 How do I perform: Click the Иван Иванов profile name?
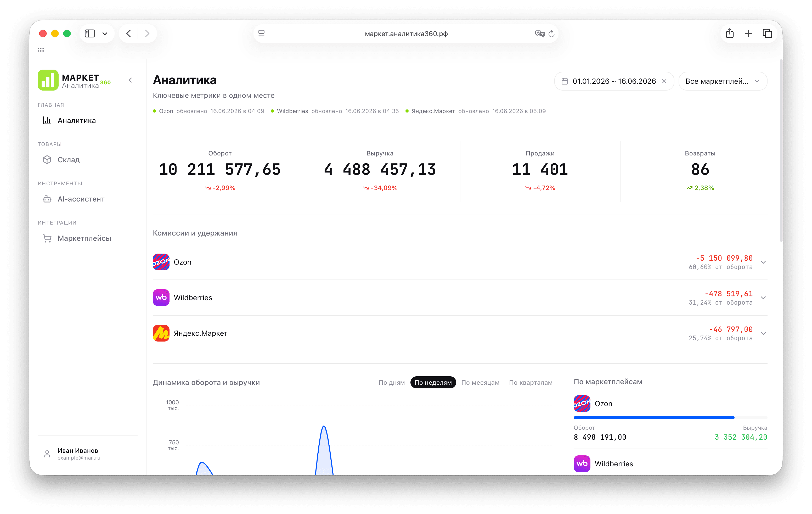tap(78, 450)
